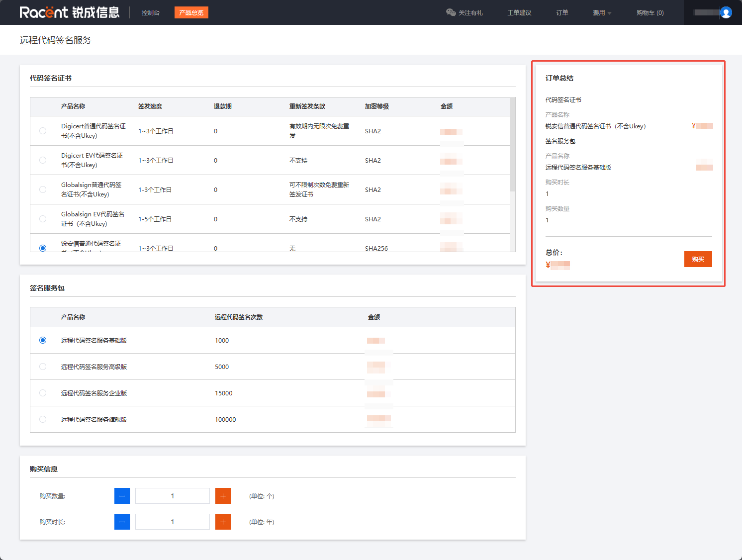Increase purchase duration with plus button
Viewport: 742px width, 560px height.
tap(223, 522)
